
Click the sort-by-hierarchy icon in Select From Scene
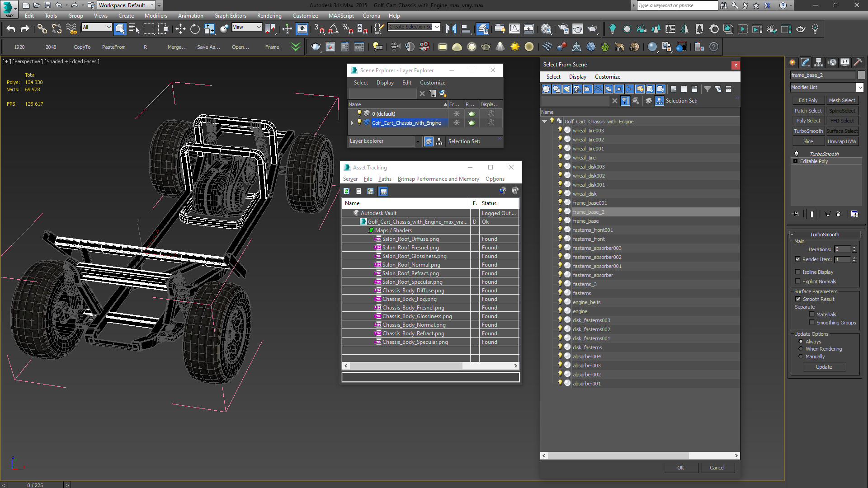pyautogui.click(x=660, y=101)
